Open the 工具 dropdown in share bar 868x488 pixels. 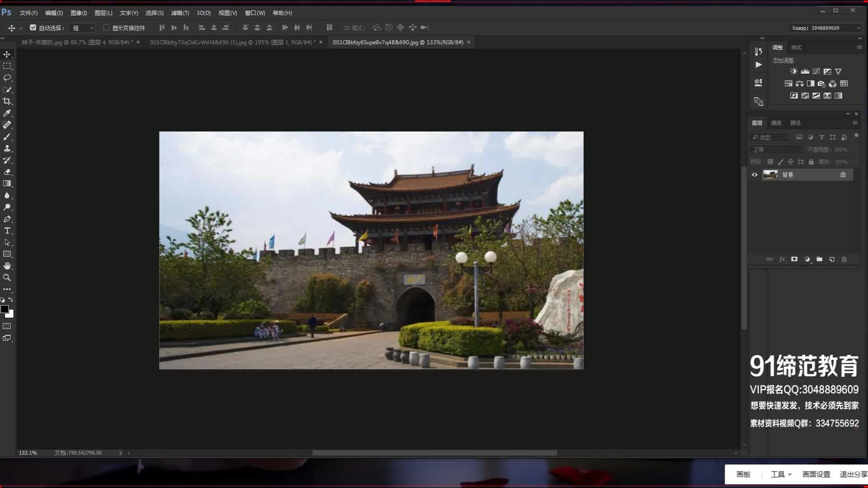click(781, 474)
